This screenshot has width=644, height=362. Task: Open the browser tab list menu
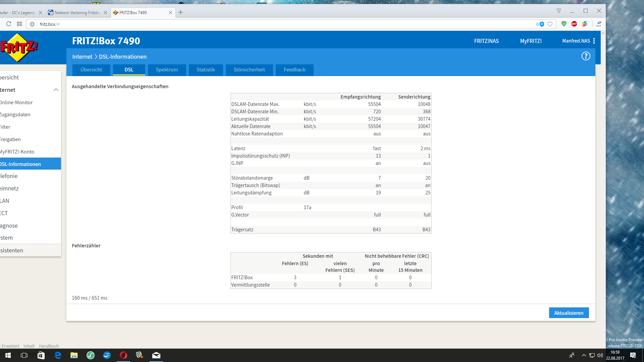(559, 11)
